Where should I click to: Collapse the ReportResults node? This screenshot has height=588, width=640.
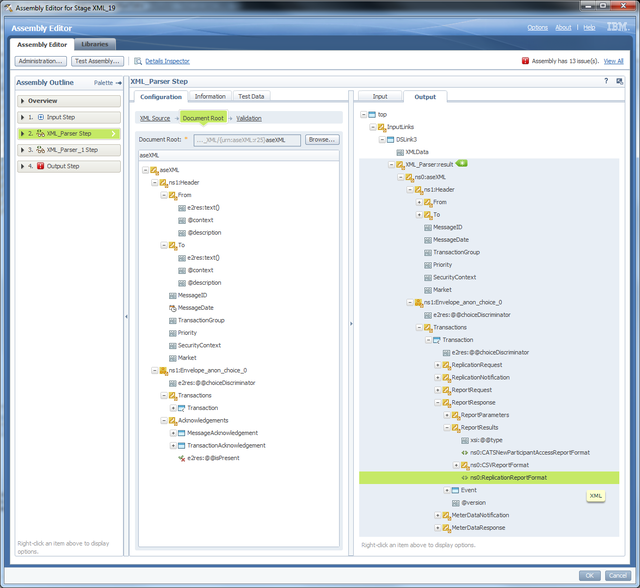pos(447,427)
